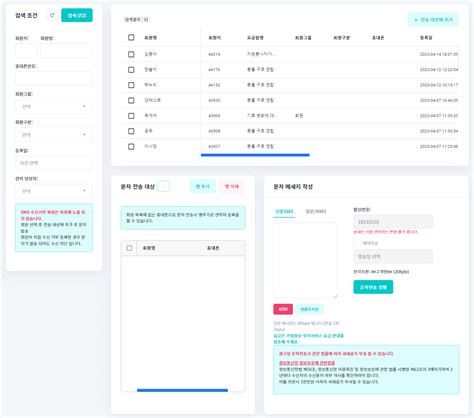Click the add to send targets button
The image size is (474, 418).
(433, 20)
